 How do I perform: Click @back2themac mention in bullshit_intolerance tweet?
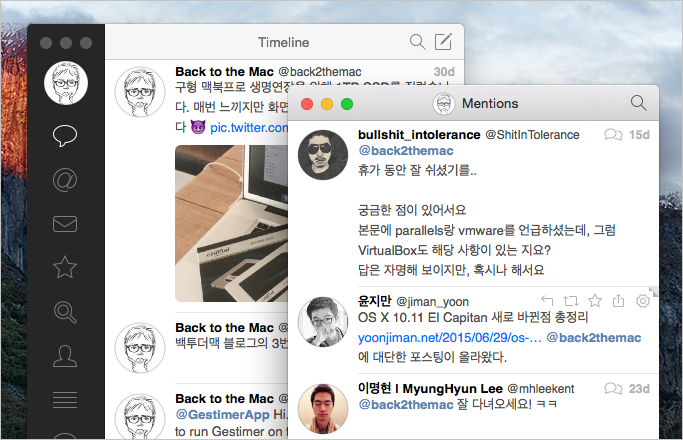click(x=406, y=151)
